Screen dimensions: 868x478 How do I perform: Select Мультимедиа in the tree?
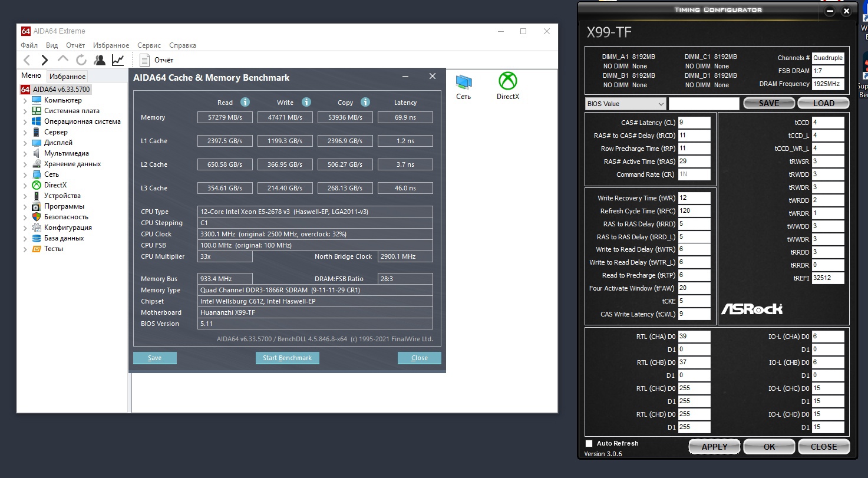click(x=66, y=153)
